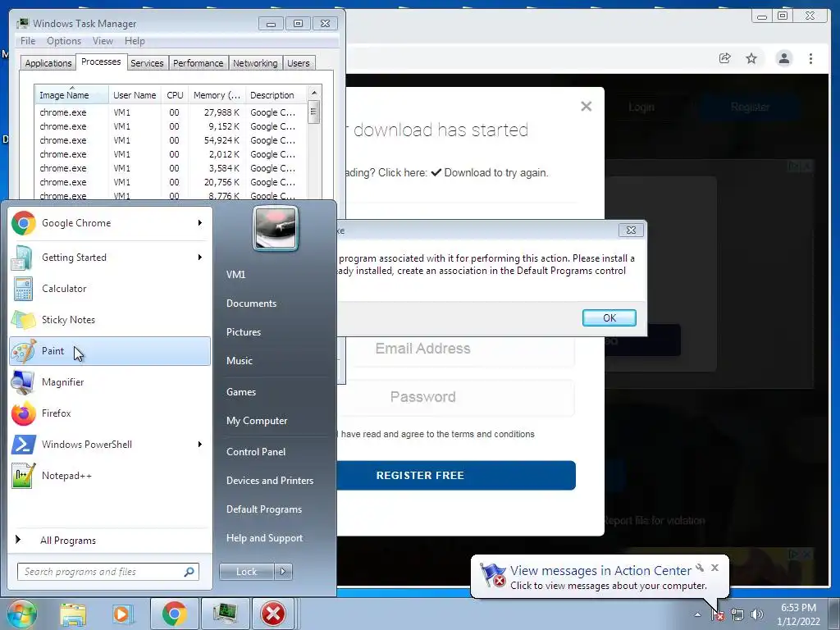Switch to Task Manager taskbar icon
Image resolution: width=840 pixels, height=630 pixels.
point(225,614)
